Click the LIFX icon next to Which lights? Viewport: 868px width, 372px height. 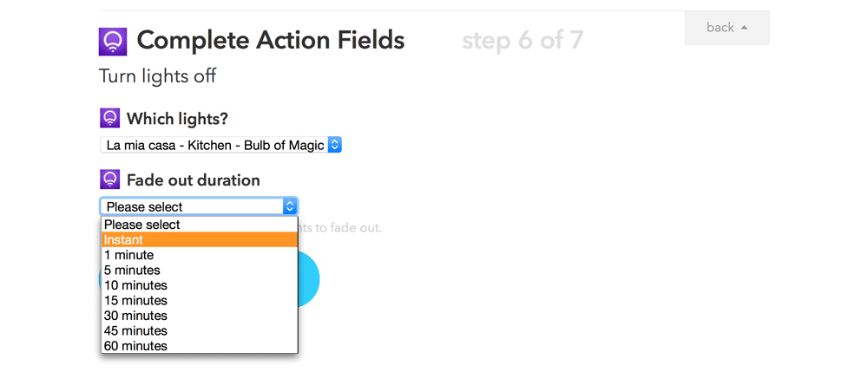click(109, 119)
